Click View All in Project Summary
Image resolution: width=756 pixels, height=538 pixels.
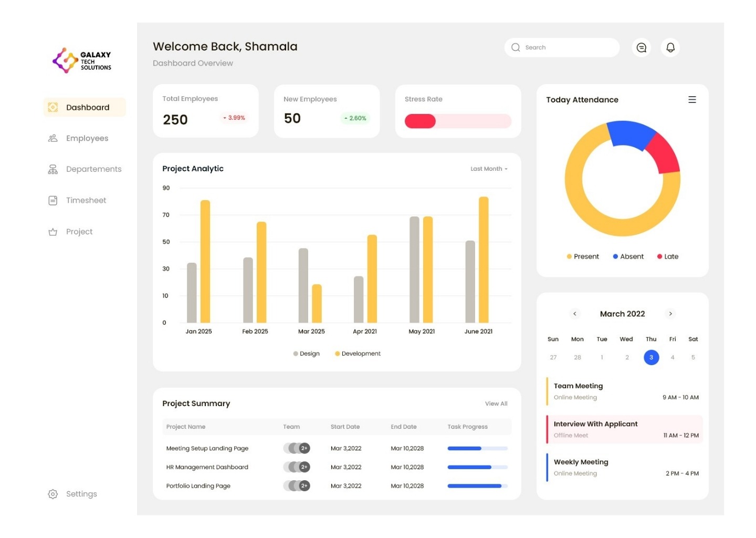point(496,404)
